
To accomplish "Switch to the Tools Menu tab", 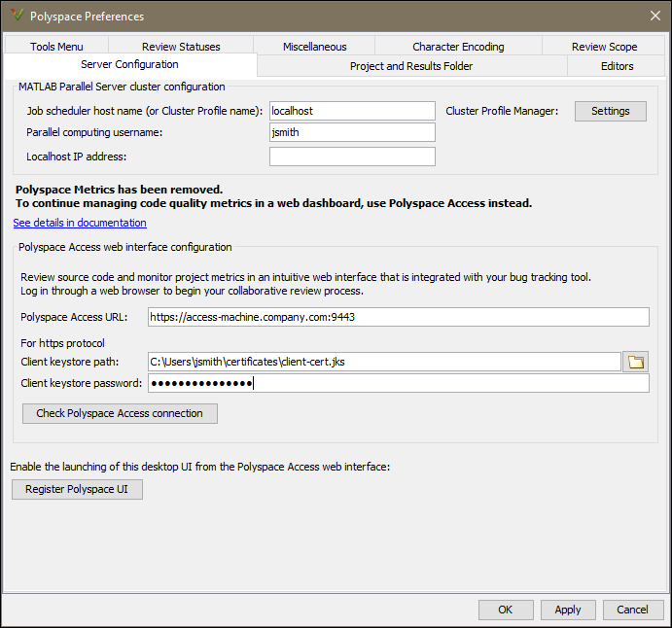I will 56,47.
